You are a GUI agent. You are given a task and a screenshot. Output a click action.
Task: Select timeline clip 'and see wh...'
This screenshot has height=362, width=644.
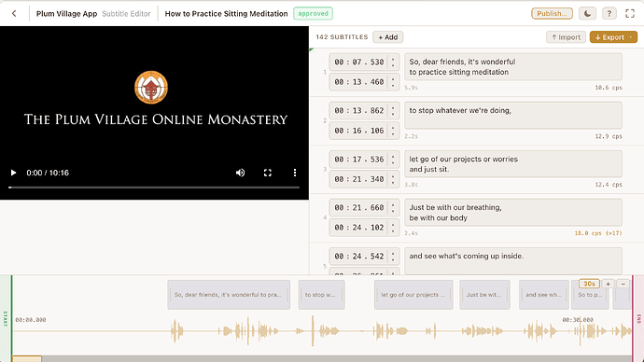click(544, 295)
